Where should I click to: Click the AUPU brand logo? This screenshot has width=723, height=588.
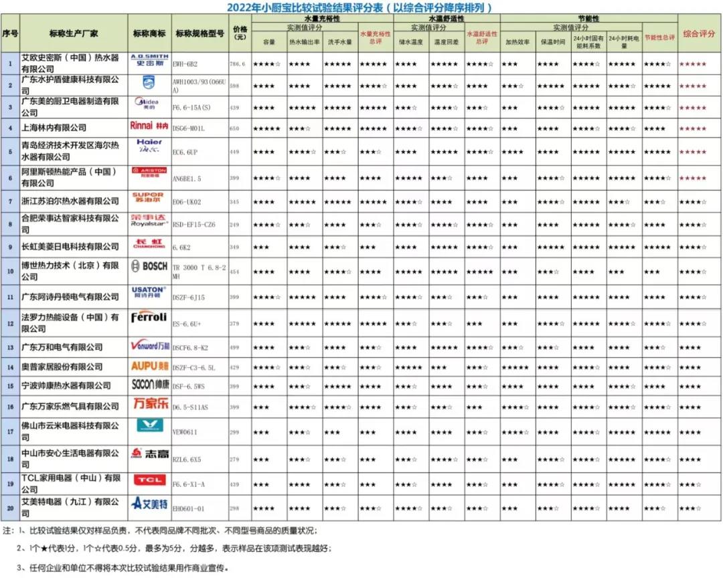(149, 366)
